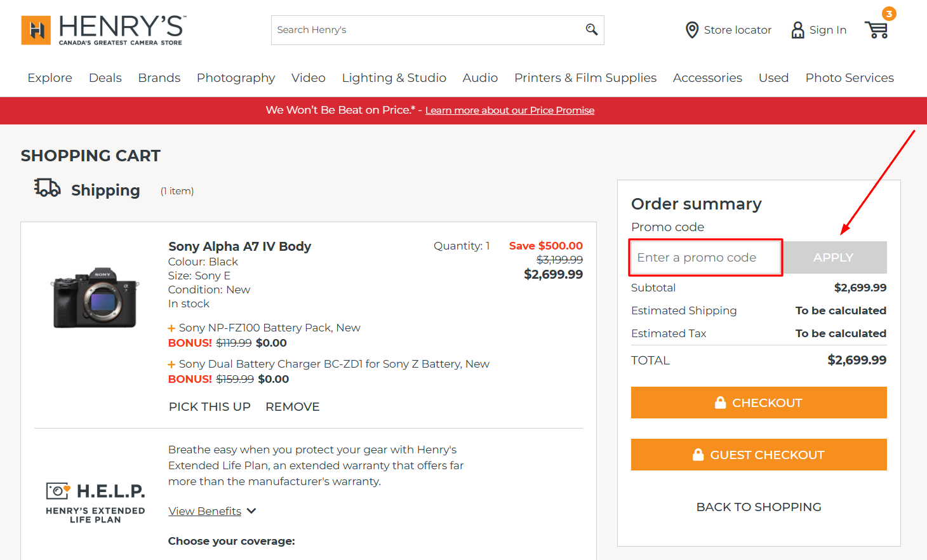927x560 pixels.
Task: Click the Quantity: 1 text
Action: tap(462, 246)
